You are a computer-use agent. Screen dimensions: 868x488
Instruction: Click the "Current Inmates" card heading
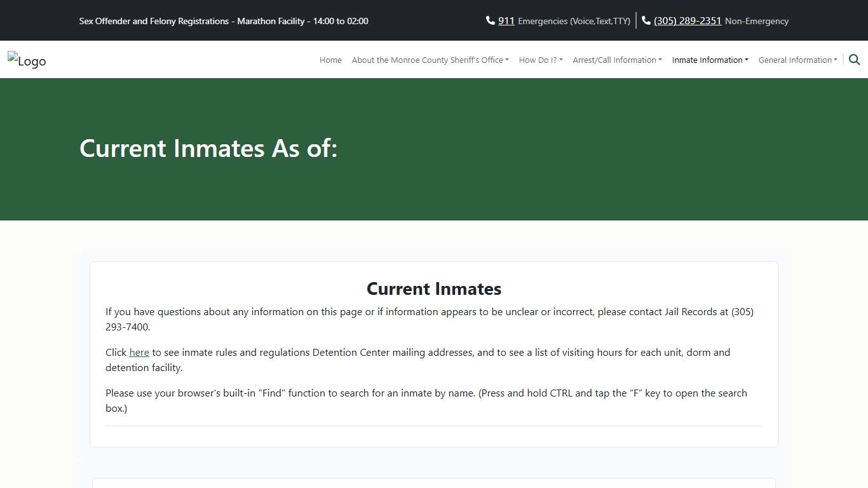pyautogui.click(x=434, y=289)
